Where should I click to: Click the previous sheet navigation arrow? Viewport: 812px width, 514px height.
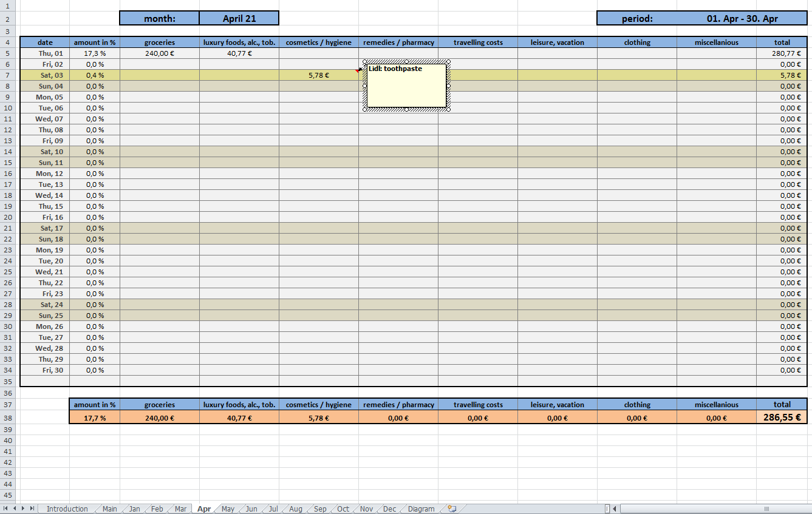coord(15,509)
